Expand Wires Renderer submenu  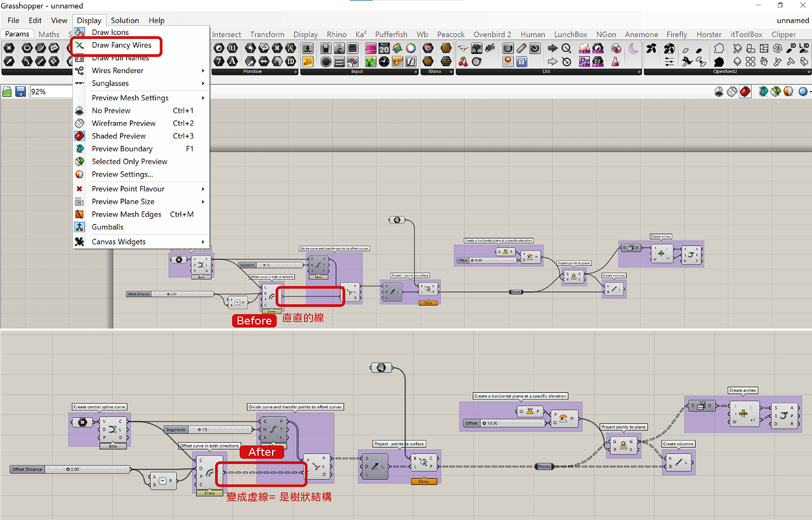(x=141, y=70)
